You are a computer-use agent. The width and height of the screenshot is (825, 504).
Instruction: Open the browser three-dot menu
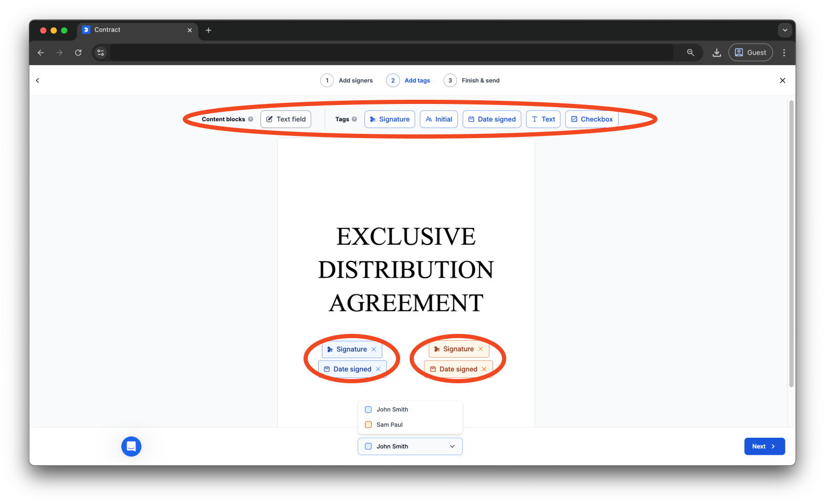784,52
